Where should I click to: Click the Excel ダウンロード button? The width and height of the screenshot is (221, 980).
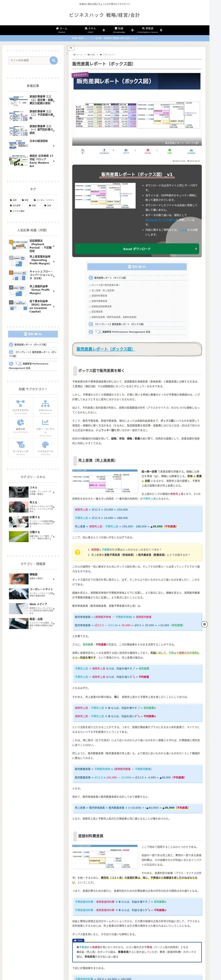tap(137, 249)
